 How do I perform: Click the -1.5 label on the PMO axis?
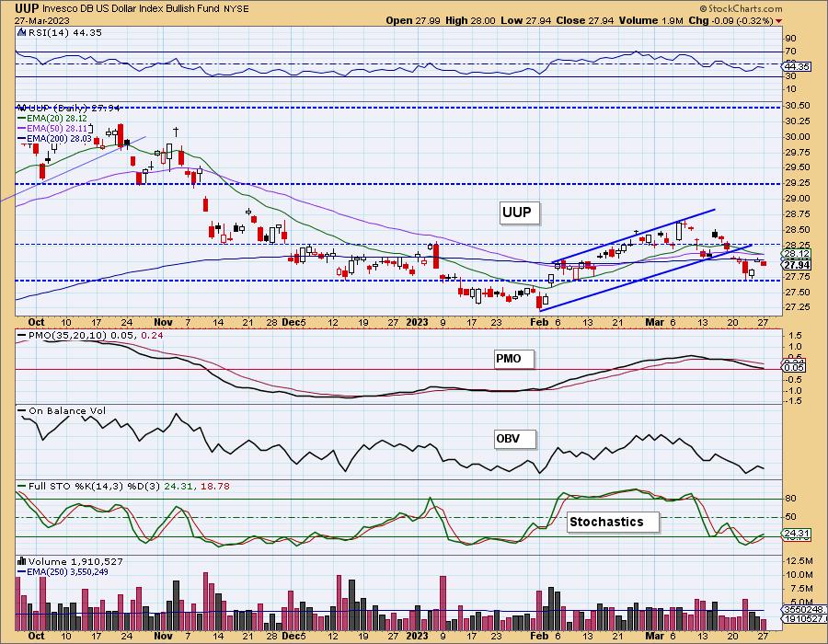794,401
